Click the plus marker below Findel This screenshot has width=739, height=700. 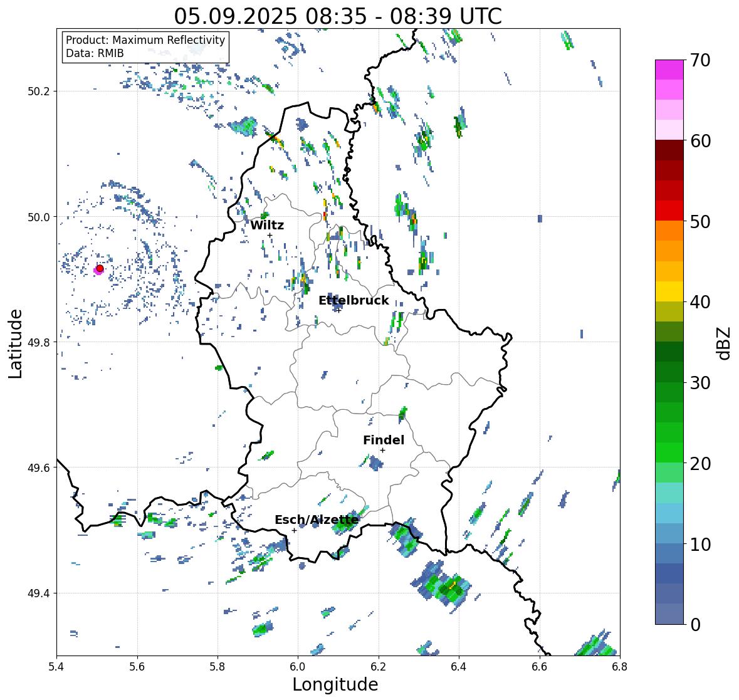click(x=383, y=451)
